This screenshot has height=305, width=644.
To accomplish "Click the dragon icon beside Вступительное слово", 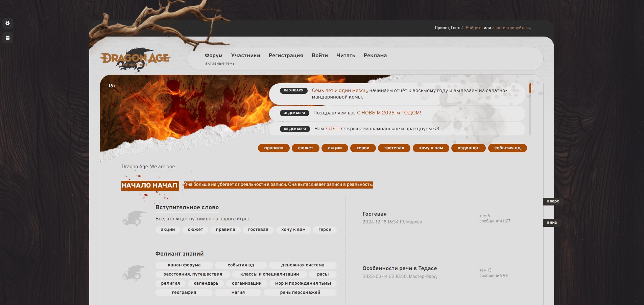I will point(134,218).
